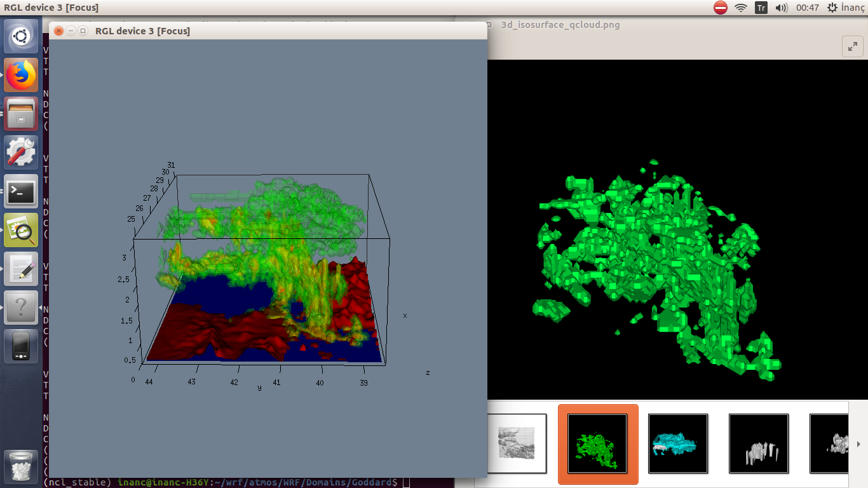Select the cyan isosurface thumbnail
This screenshot has width=868, height=488.
[678, 444]
